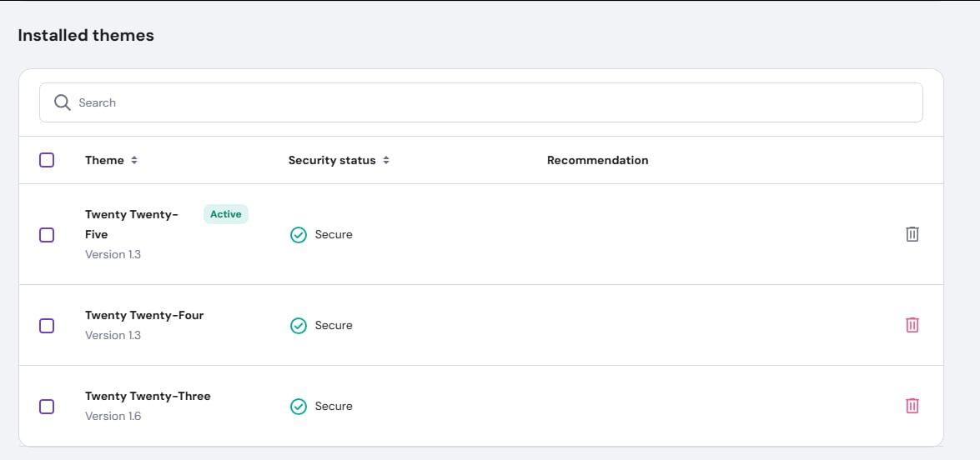Click the Secure checkmark icon for Twenty Twenty-Three

pos(298,407)
